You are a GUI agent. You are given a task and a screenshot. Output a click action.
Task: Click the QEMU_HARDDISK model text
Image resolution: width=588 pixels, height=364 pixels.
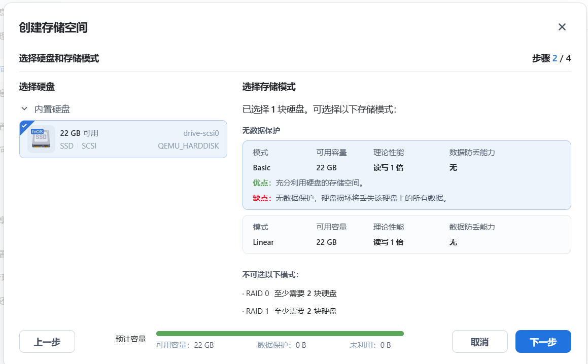(188, 146)
